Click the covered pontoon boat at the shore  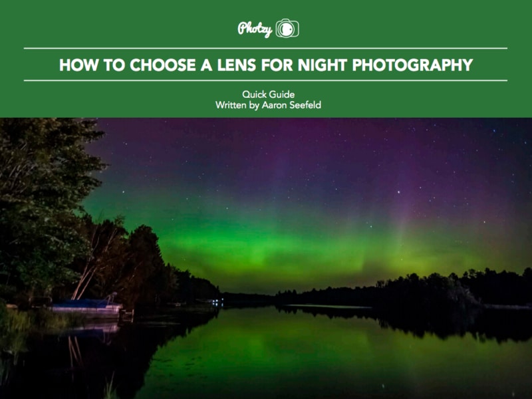[87, 307]
